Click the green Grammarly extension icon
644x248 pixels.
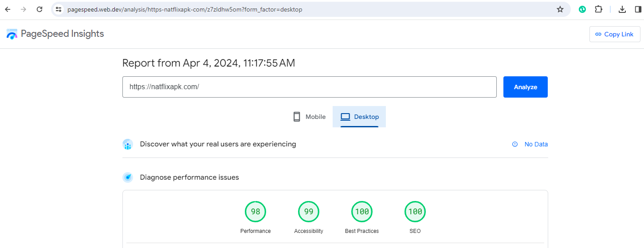[x=582, y=9]
